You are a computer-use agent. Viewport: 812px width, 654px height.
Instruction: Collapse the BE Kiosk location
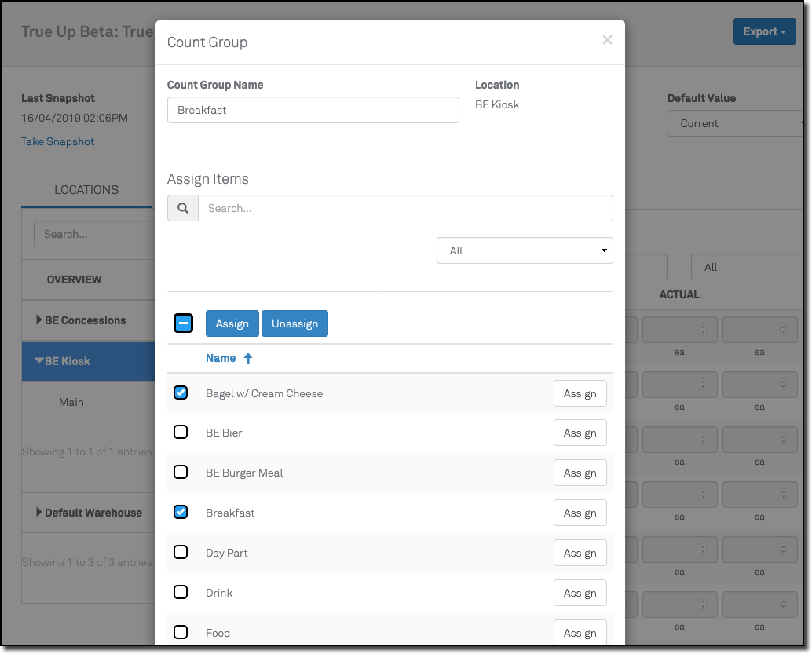coord(39,361)
